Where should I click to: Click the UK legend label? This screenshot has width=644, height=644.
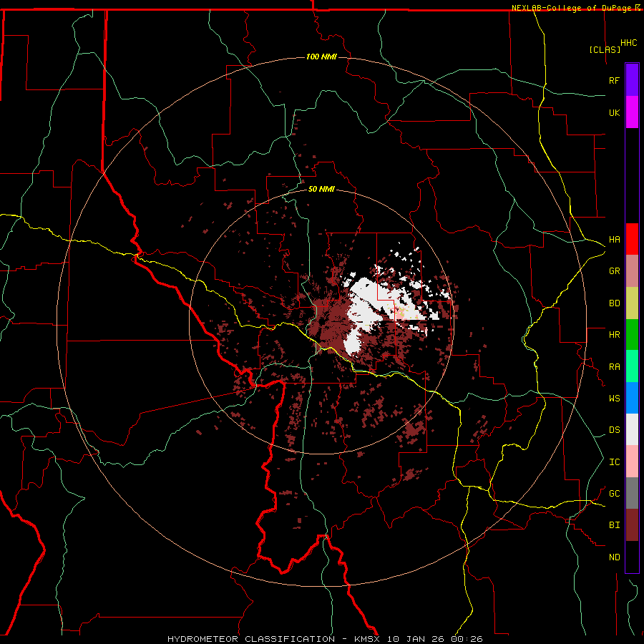(x=614, y=112)
